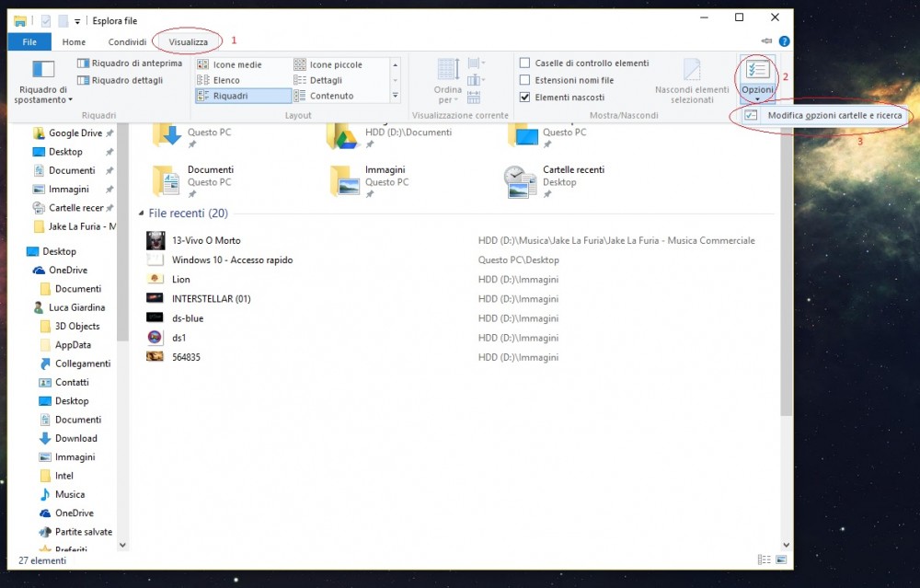This screenshot has height=588, width=920.
Task: Collapse the File recenti (20) group
Action: (140, 213)
